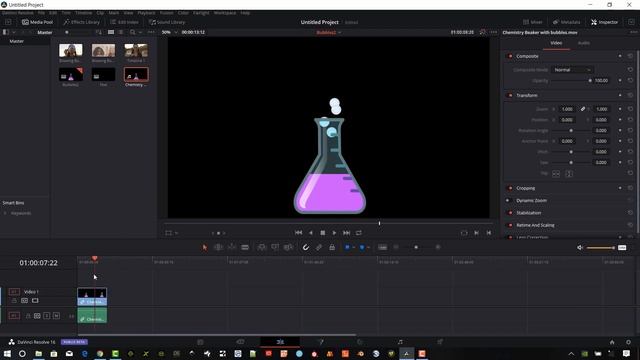The height and width of the screenshot is (360, 640).
Task: Toggle the Inspector panel
Action: [604, 22]
